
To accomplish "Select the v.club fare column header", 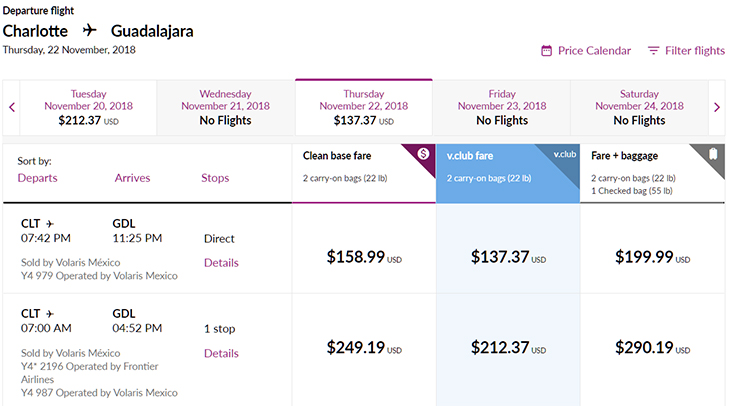I will [x=508, y=173].
